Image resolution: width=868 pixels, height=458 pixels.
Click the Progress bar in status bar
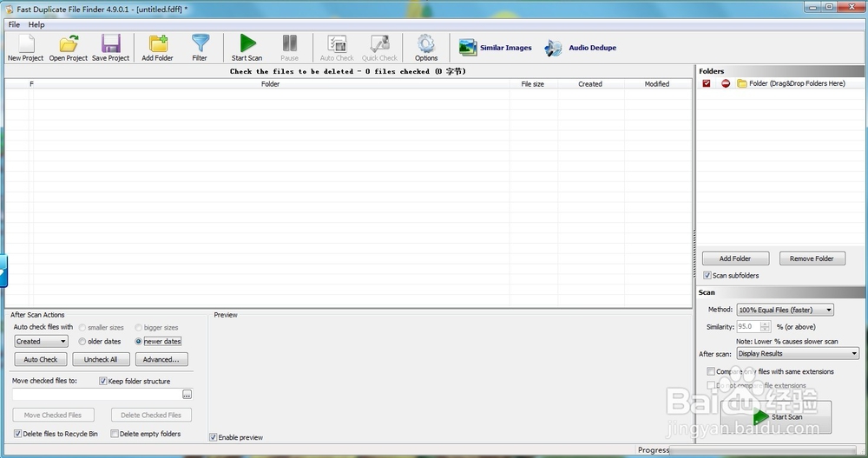tap(763, 450)
